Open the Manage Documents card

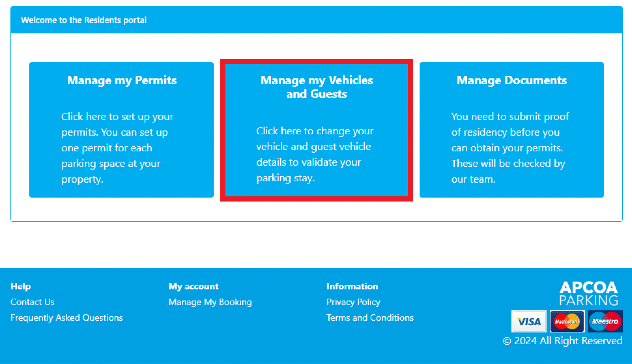512,130
